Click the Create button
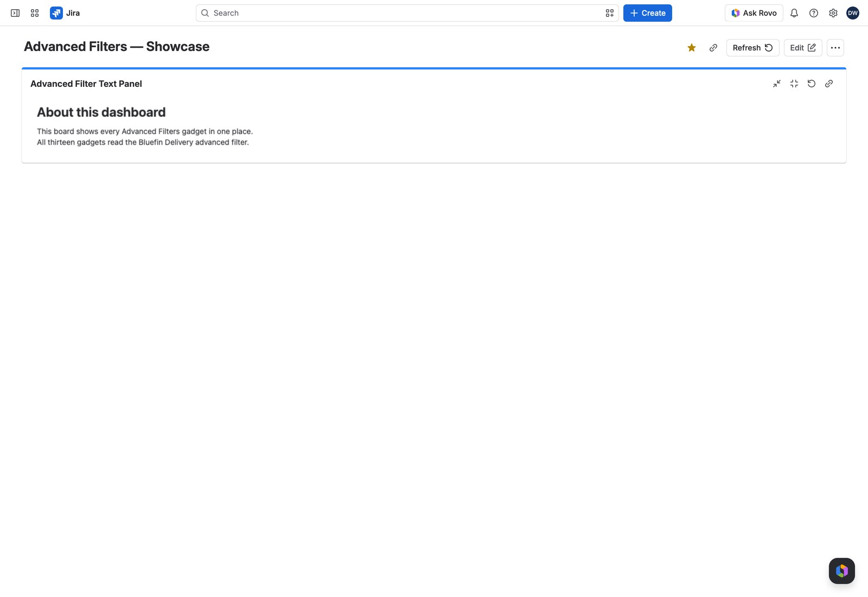The width and height of the screenshot is (868, 597). point(648,13)
